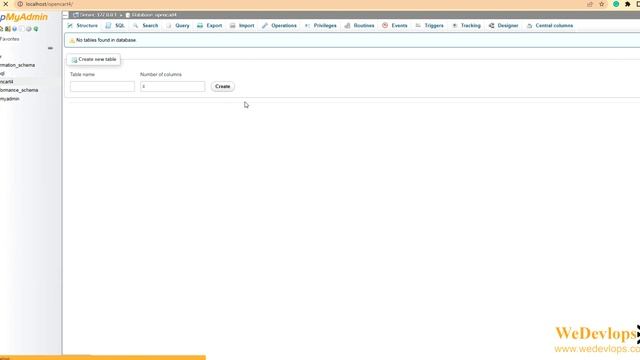This screenshot has width=640, height=360.
Task: Switch to the Search tab
Action: coord(145,25)
